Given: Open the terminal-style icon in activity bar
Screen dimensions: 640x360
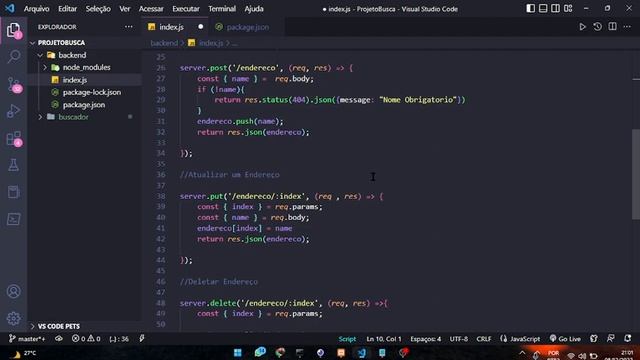Looking at the screenshot, I should (13, 219).
